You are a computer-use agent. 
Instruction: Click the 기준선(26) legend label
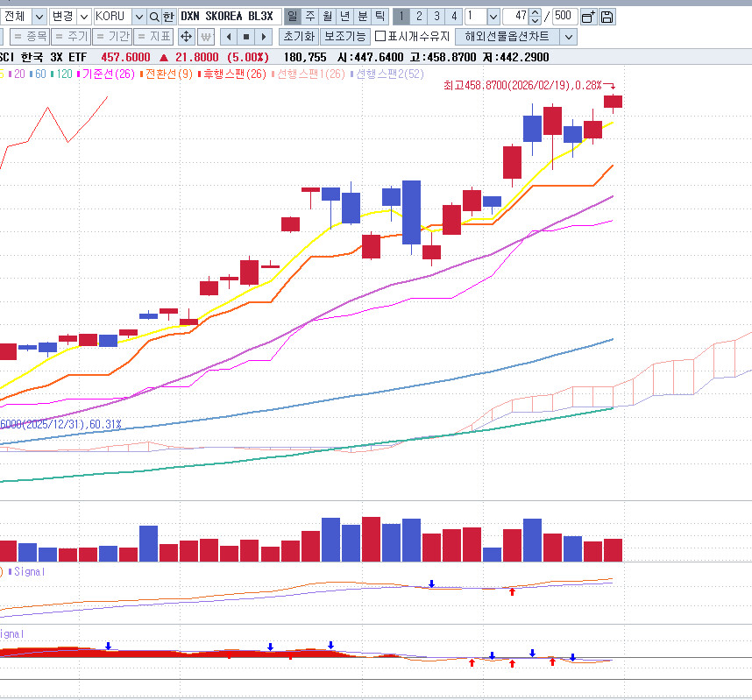tap(108, 74)
